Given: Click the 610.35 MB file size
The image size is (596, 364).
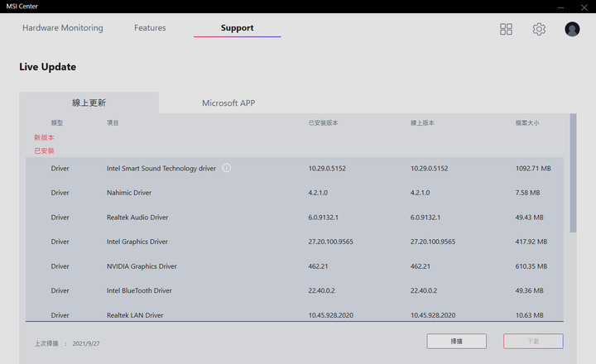Looking at the screenshot, I should point(531,266).
